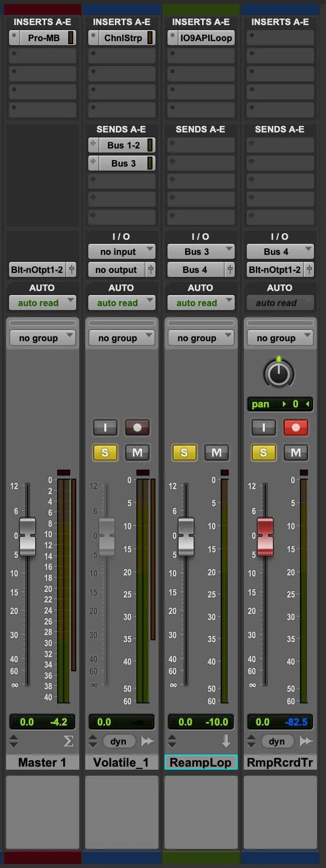The height and width of the screenshot is (868, 326).
Task: Click ReampLop automation up-down arrows icon
Action: 173,741
